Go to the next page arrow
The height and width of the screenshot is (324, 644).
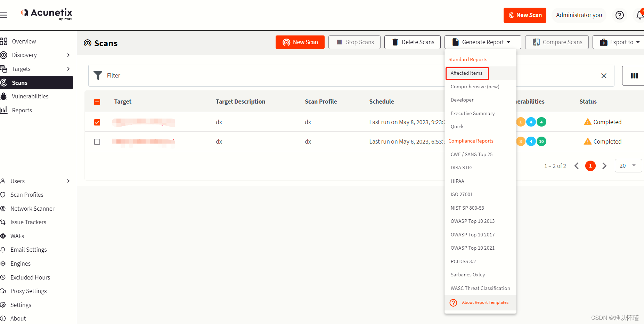[604, 166]
